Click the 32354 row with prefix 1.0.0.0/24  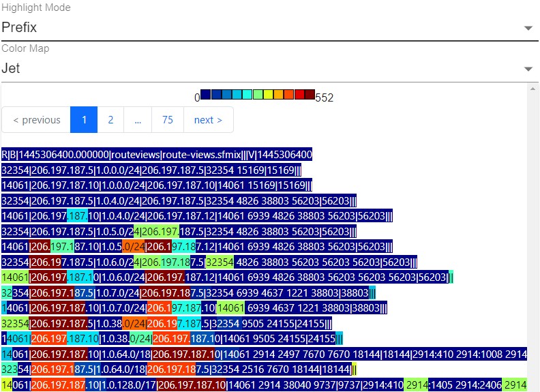[x=151, y=170]
